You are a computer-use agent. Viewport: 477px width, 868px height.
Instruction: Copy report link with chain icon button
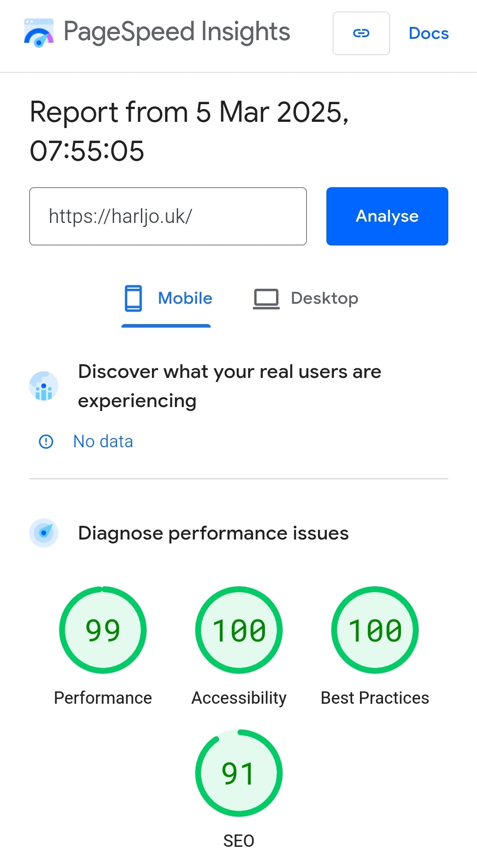(x=361, y=33)
